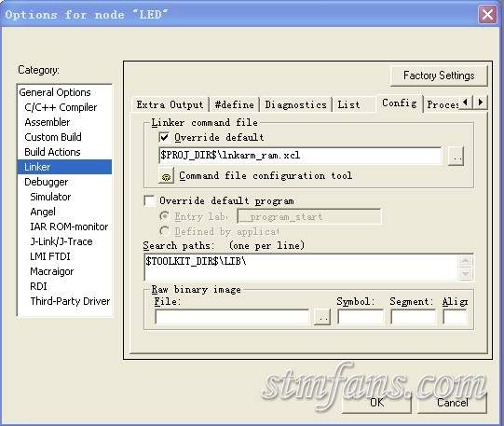The height and width of the screenshot is (426, 504).
Task: Click the Factory Settings button
Action: 439,76
